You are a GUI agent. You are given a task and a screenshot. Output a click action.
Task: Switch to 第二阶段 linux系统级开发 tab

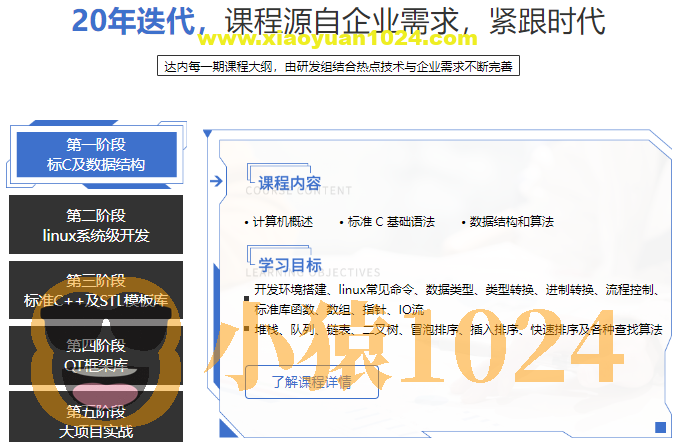coord(96,225)
